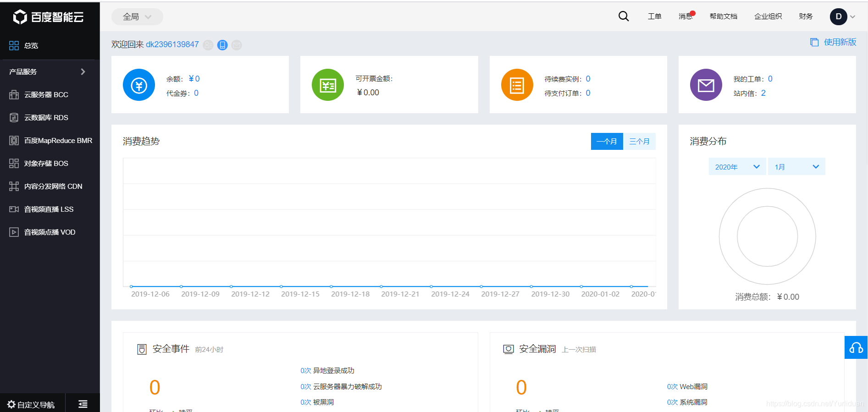Click the 百度MapReduce BMR icon

point(14,140)
